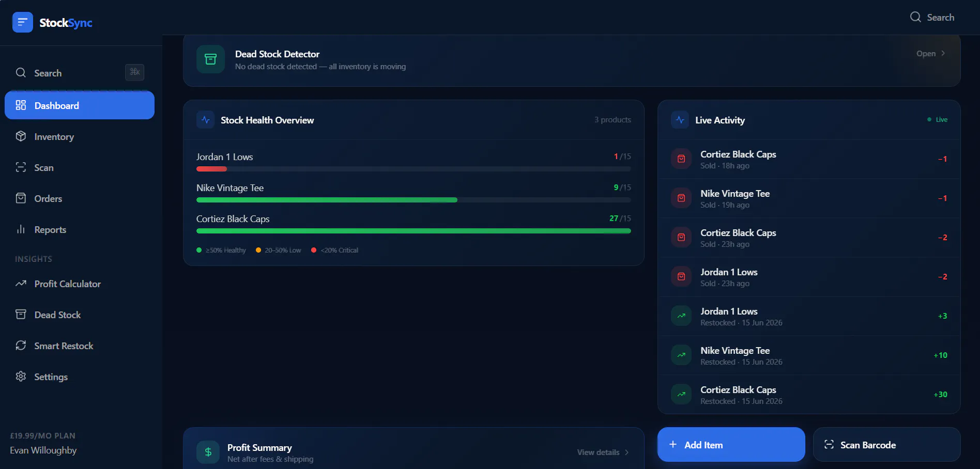Click the orange Low legend dot

point(258,250)
